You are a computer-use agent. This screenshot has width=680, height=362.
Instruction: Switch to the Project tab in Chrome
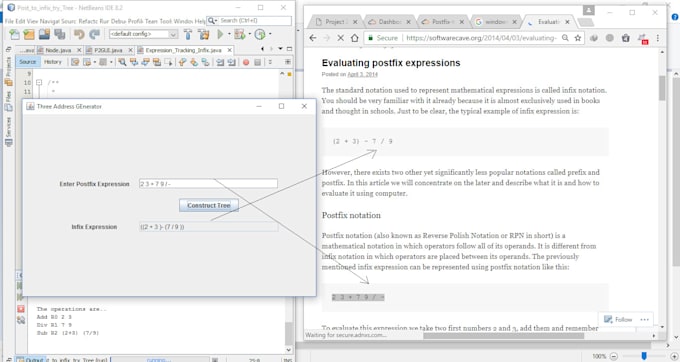pyautogui.click(x=335, y=21)
